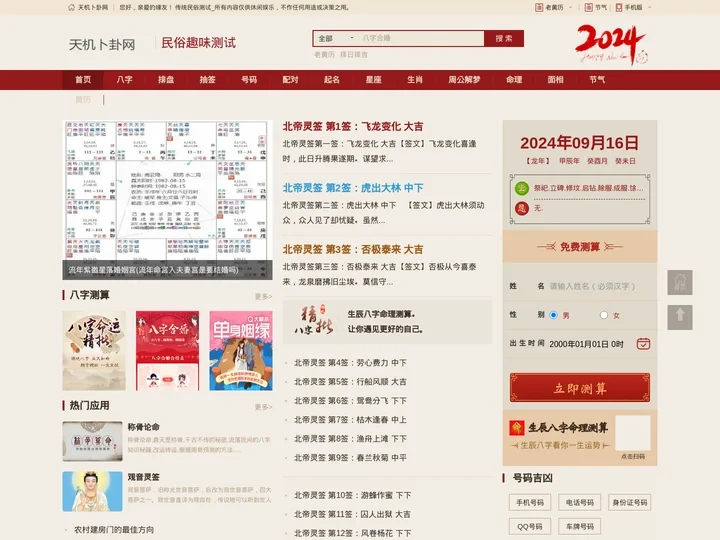
Task: Click 更多 next to 热门应用 heading
Action: coord(263,407)
